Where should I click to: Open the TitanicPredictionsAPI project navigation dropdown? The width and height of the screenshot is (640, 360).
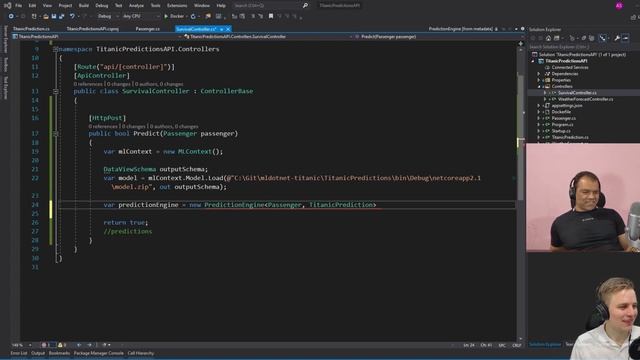(x=98, y=36)
